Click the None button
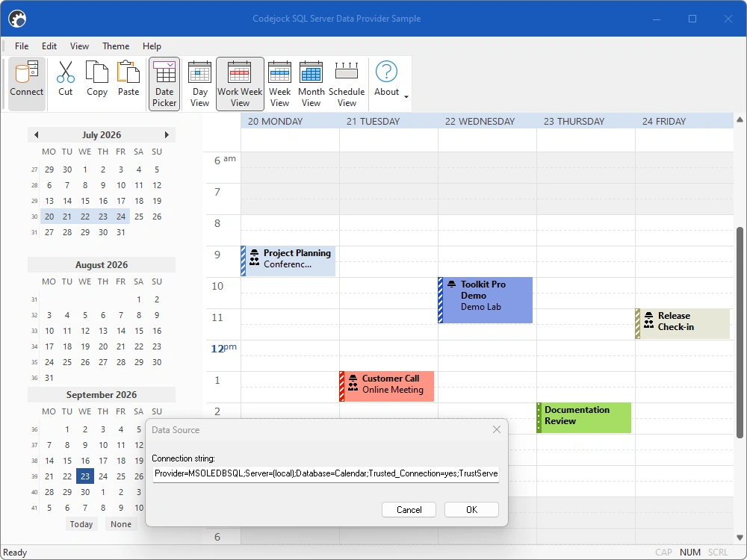747x560 pixels. click(x=121, y=524)
